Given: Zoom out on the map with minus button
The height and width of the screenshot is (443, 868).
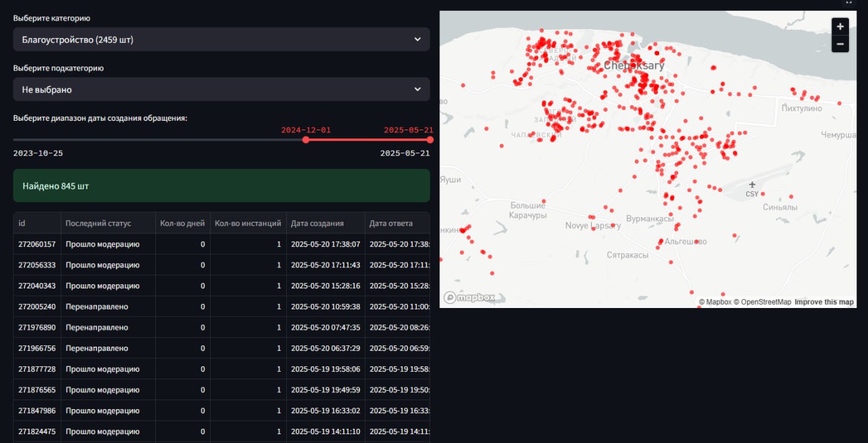Looking at the screenshot, I should pos(840,44).
